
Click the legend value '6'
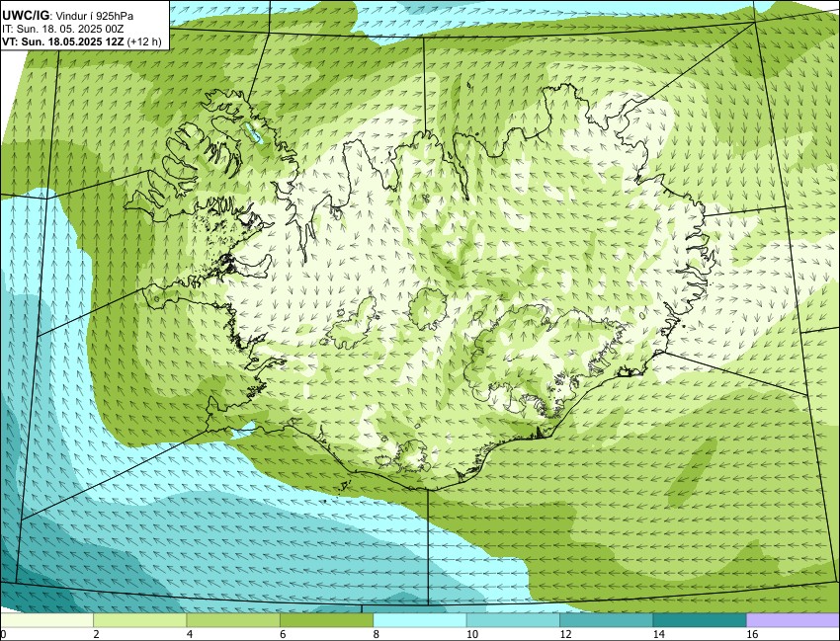[x=283, y=634]
